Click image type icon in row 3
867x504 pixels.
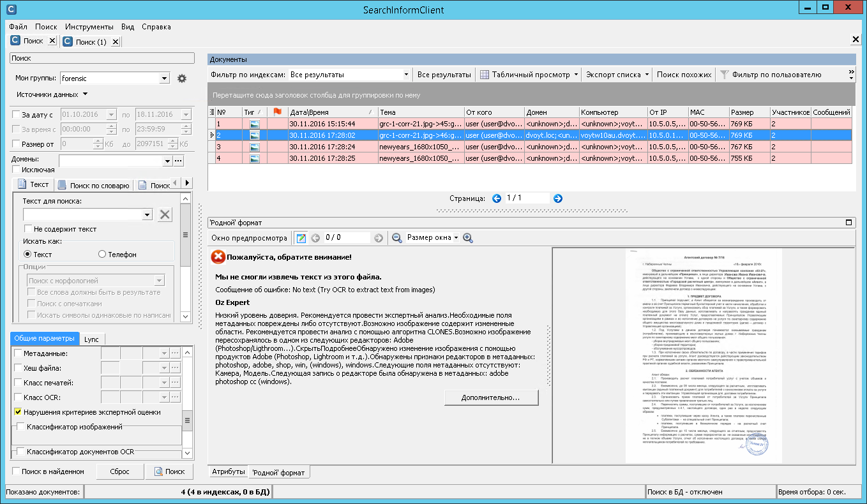pyautogui.click(x=255, y=147)
